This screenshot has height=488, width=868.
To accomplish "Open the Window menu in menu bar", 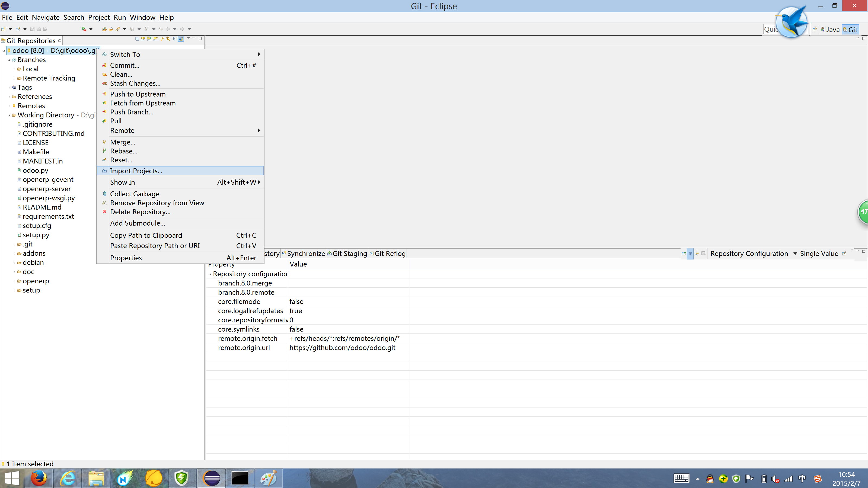I will pos(142,18).
